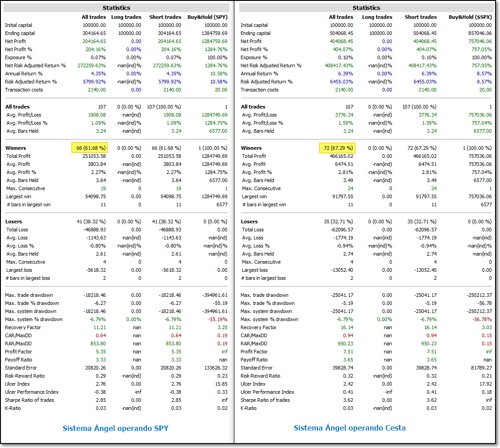This screenshot has width=500, height=448.
Task: Select Sharpe Ratio of trades 3.62 under All trades
Action: pyautogui.click(x=348, y=400)
